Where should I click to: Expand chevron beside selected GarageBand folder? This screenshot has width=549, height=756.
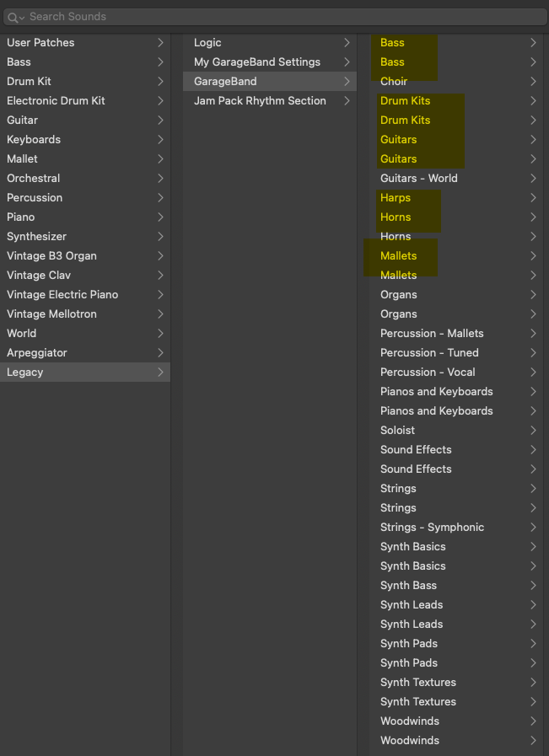pos(347,82)
